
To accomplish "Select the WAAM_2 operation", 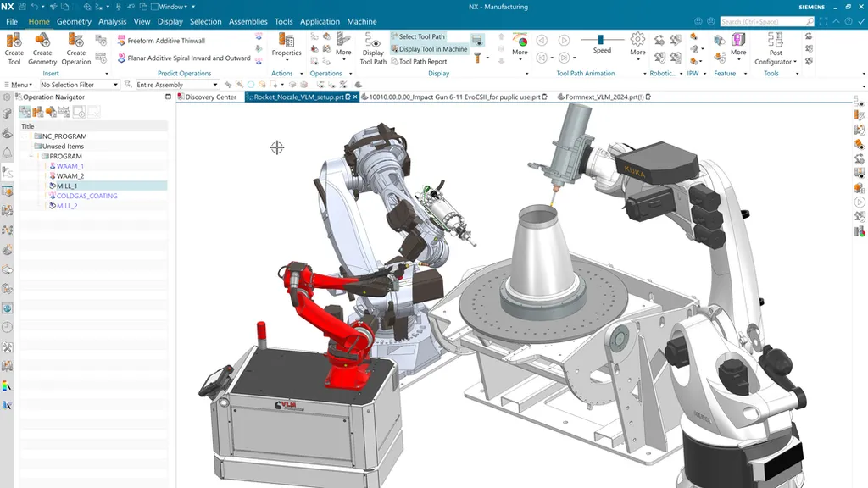I will click(70, 176).
